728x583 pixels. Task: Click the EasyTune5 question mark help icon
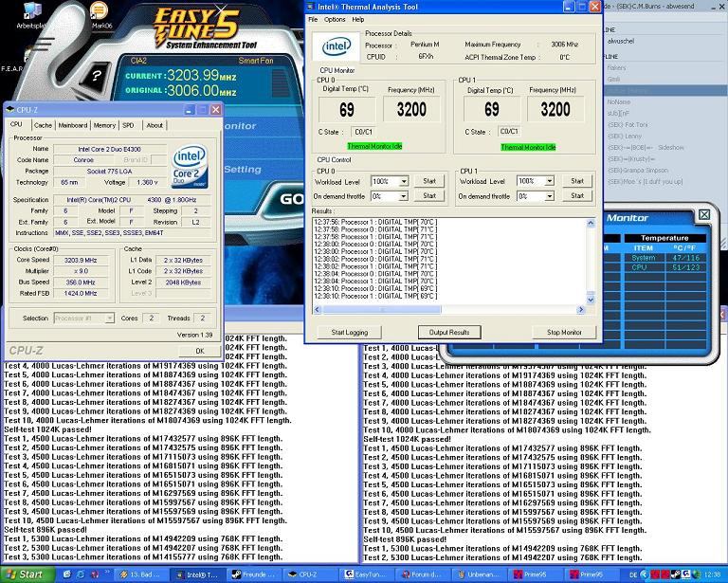pyautogui.click(x=96, y=76)
